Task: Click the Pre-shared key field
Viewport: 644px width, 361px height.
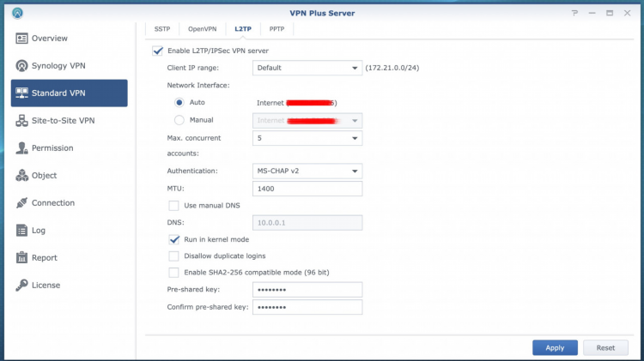Action: [307, 290]
